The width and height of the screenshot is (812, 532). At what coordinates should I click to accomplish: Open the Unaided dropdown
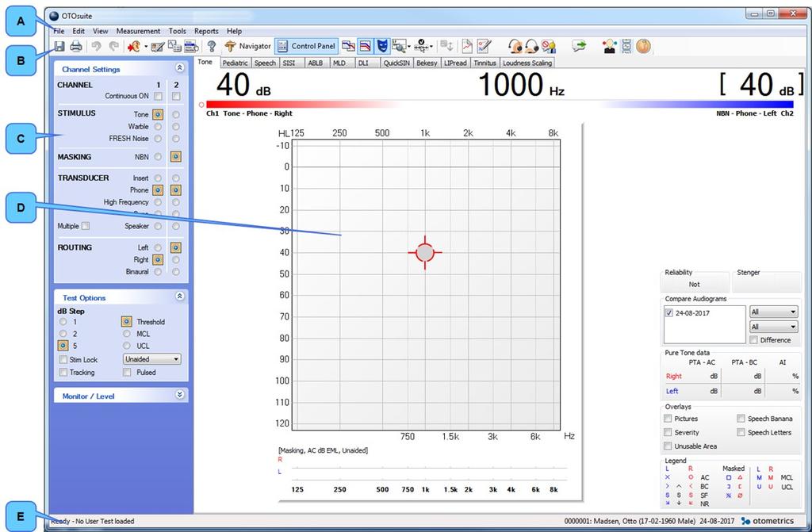151,359
